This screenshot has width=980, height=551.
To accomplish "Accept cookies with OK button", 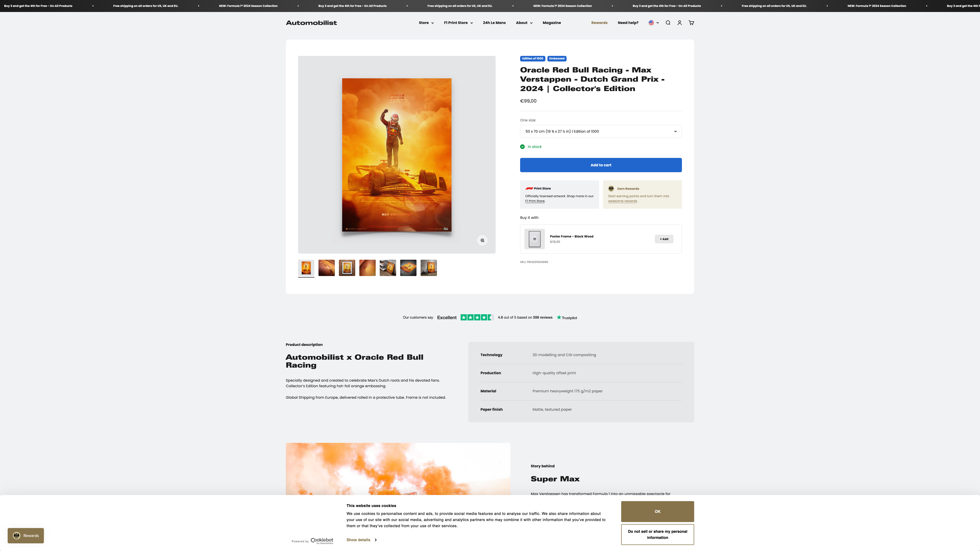I will click(657, 511).
